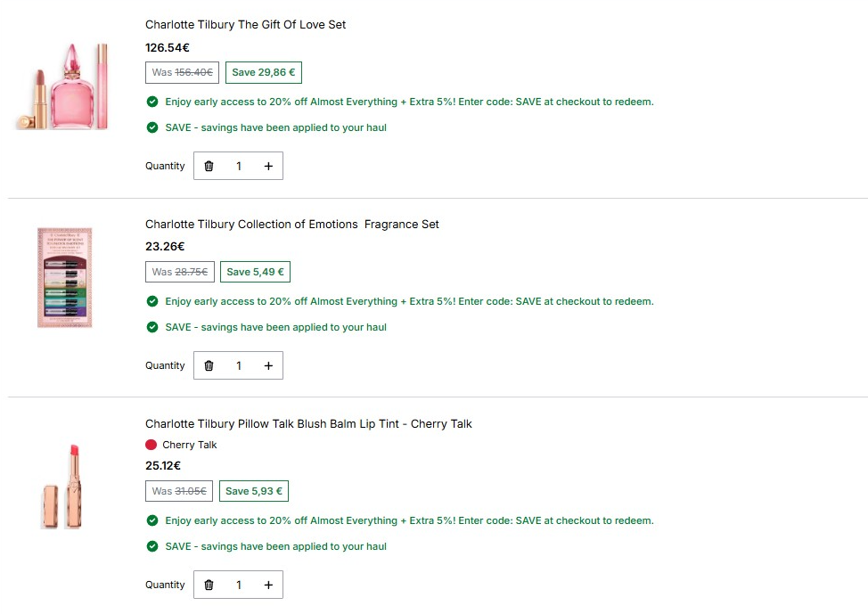
Task: Delete Collection of Emotions Fragrance Set via trash icon
Action: click(x=209, y=365)
